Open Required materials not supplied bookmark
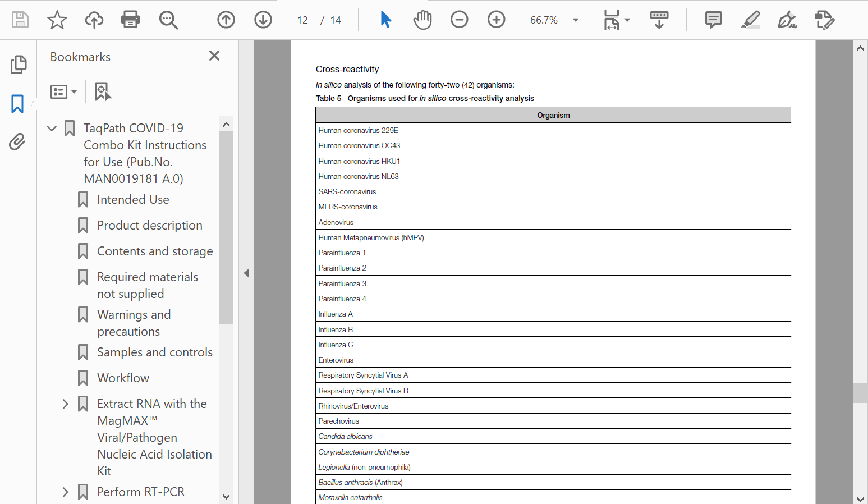The height and width of the screenshot is (504, 868). click(148, 285)
